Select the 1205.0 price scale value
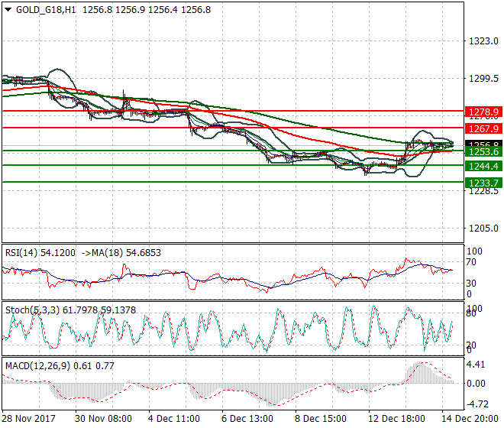Image resolution: width=504 pixels, height=428 pixels. click(483, 229)
